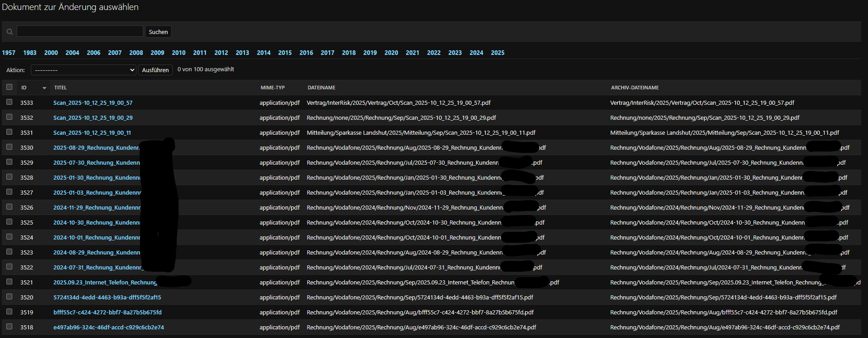
Task: Click the search magnifier icon
Action: tap(10, 32)
